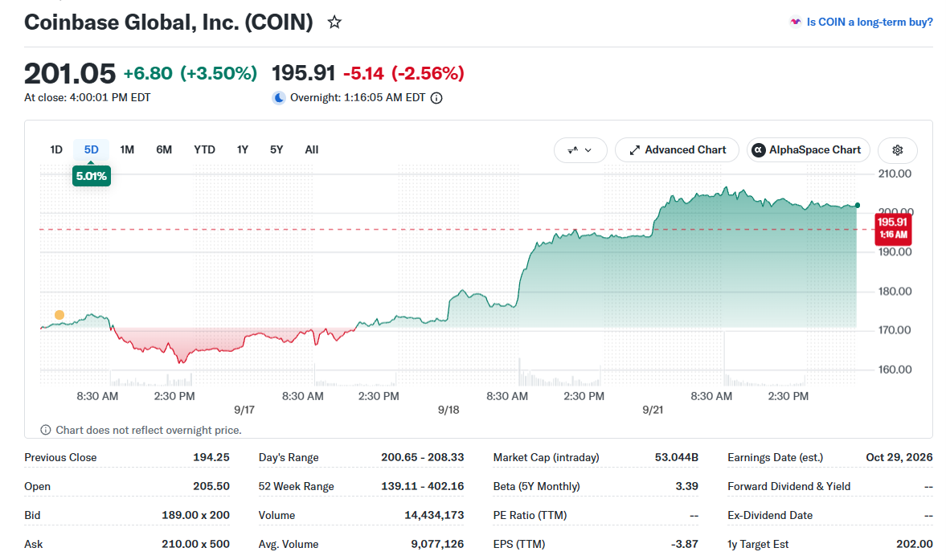The image size is (946, 560).
Task: Click the Bid value 189.00 x 200
Action: tap(195, 515)
